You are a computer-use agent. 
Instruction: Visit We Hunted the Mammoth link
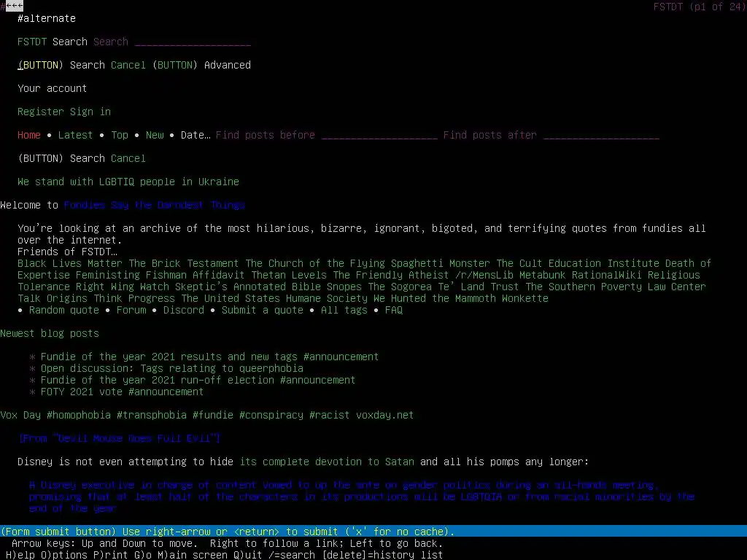click(x=435, y=298)
